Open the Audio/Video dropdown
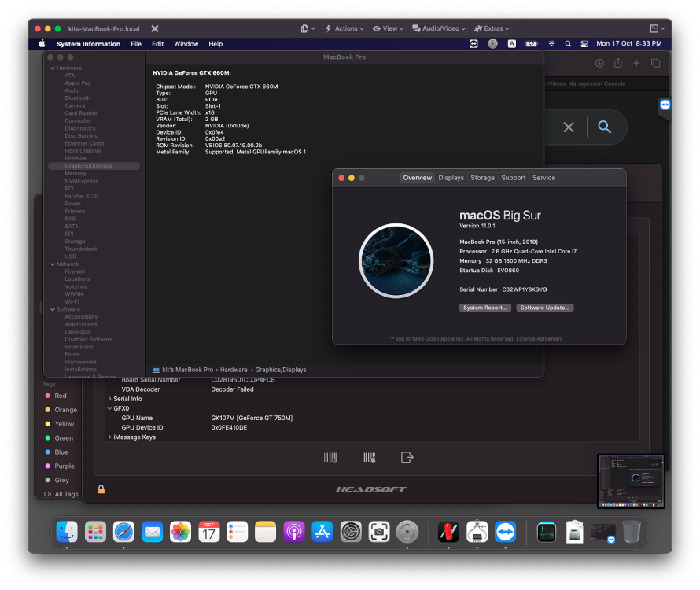Viewport: 700px width, 590px height. pos(439,28)
